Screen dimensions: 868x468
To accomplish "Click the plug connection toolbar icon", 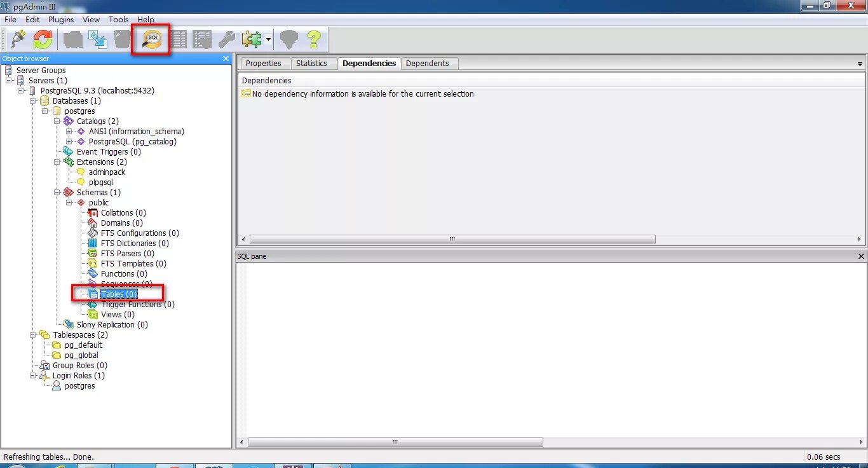I will (18, 39).
